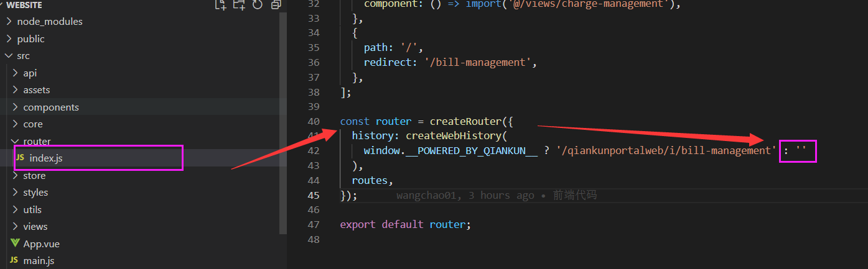The width and height of the screenshot is (868, 269).
Task: Select the src folder label
Action: click(23, 56)
